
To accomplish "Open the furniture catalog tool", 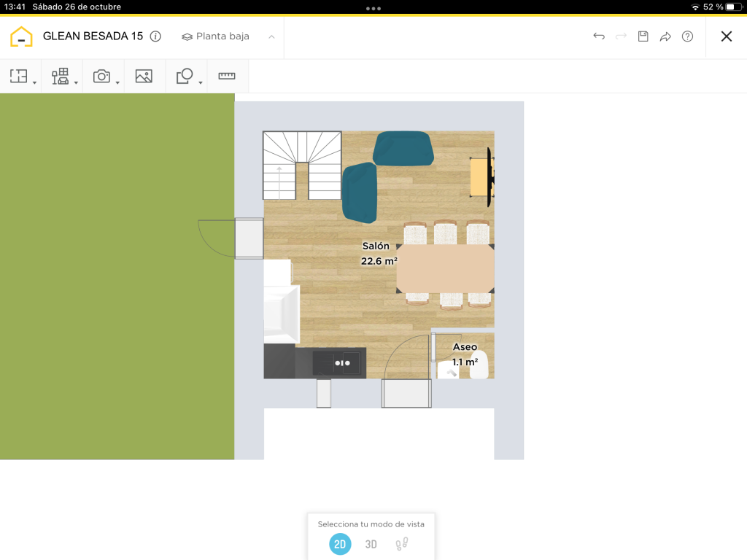I will [x=60, y=76].
